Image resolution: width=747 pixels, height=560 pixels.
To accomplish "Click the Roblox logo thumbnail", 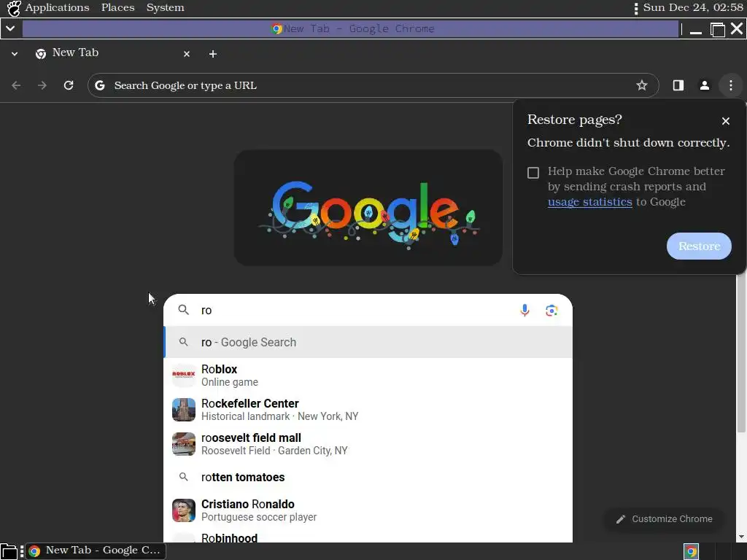I will (183, 376).
